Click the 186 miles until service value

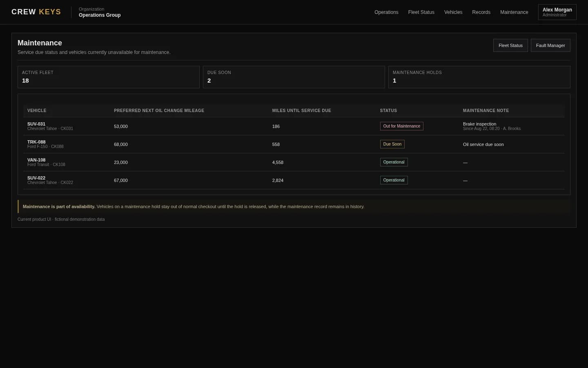[x=276, y=126]
